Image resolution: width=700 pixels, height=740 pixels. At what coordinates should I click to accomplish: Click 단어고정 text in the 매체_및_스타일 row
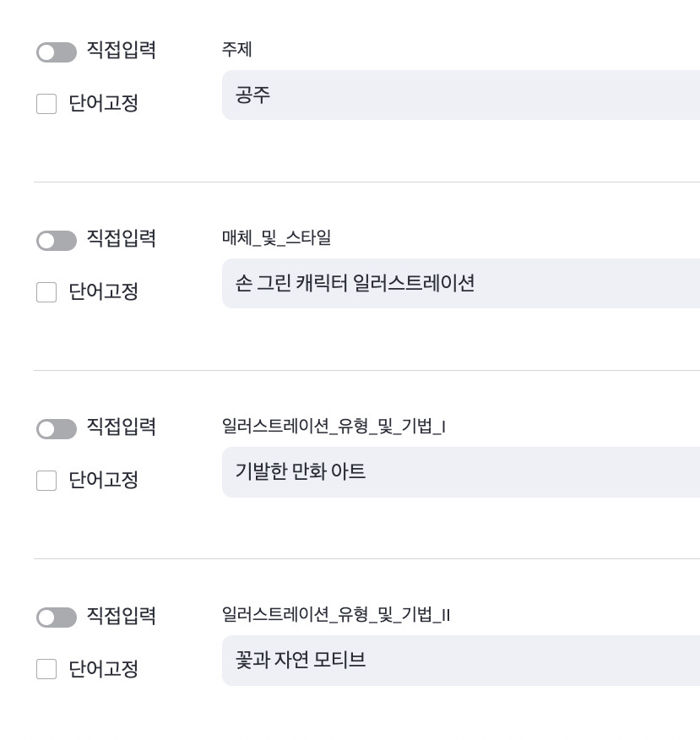tap(103, 291)
